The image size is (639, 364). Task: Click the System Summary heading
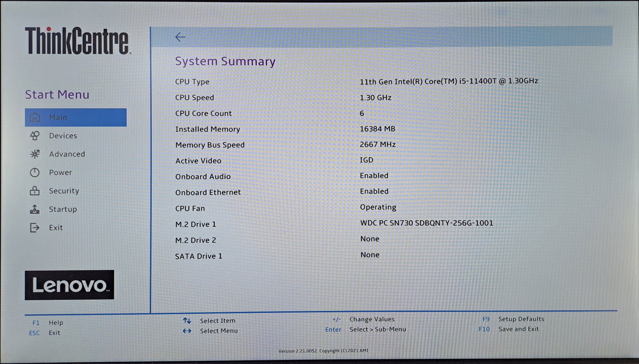coord(225,61)
